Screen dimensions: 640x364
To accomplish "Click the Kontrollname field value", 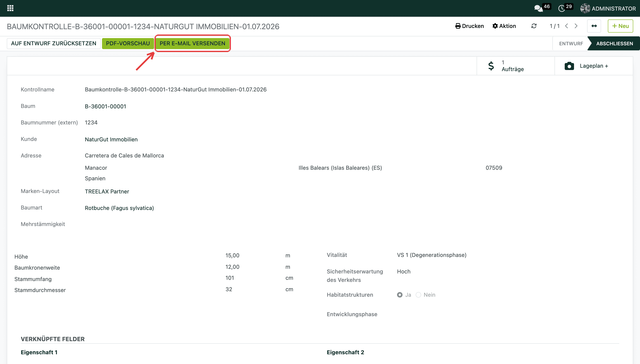I will pos(176,90).
